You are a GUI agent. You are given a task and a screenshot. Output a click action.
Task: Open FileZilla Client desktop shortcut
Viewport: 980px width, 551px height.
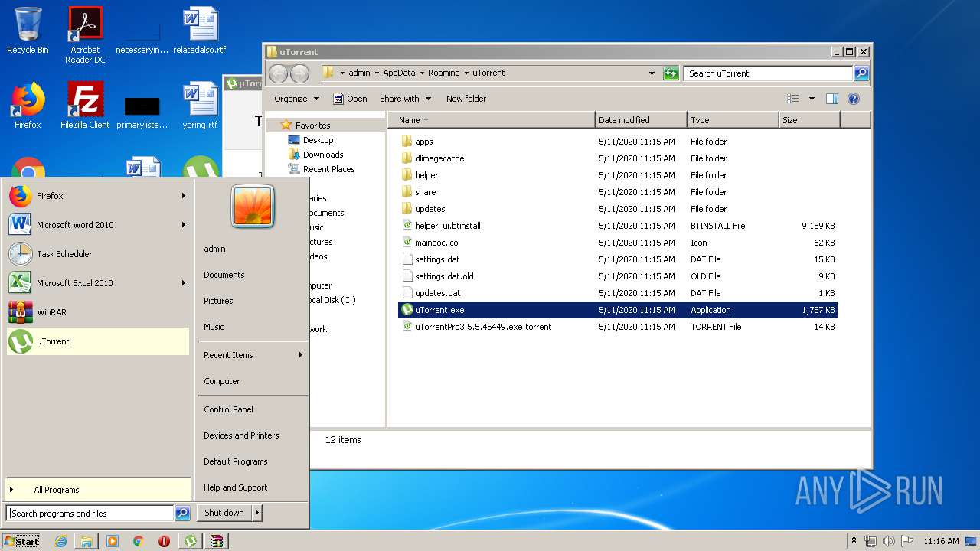click(x=85, y=106)
